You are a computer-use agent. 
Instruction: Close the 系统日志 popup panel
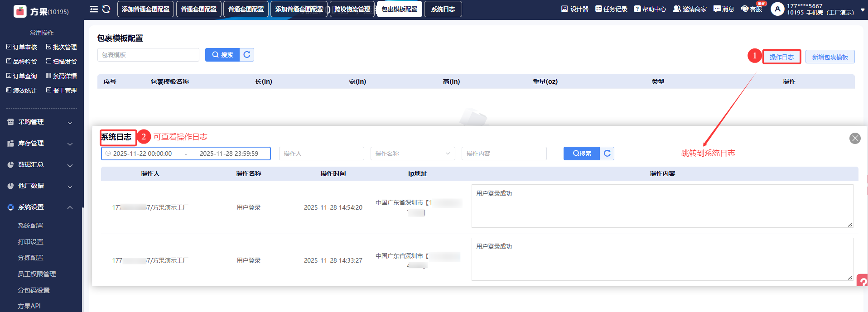point(855,138)
